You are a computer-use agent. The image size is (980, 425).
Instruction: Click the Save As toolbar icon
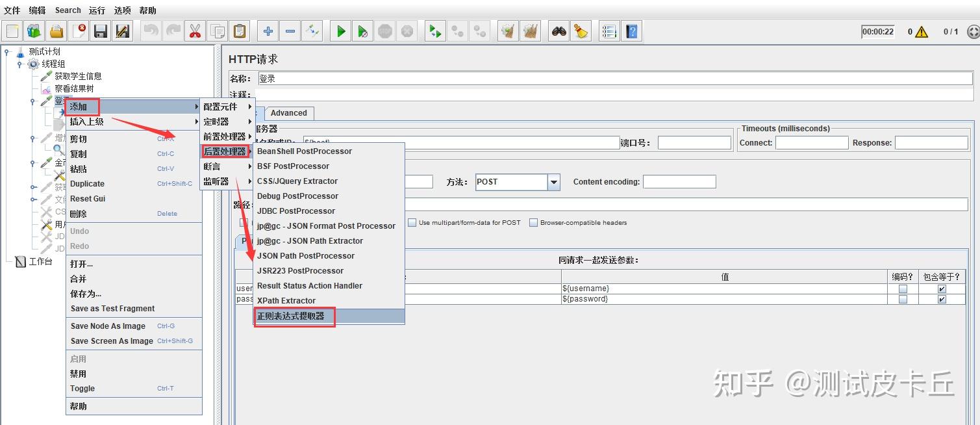click(122, 31)
